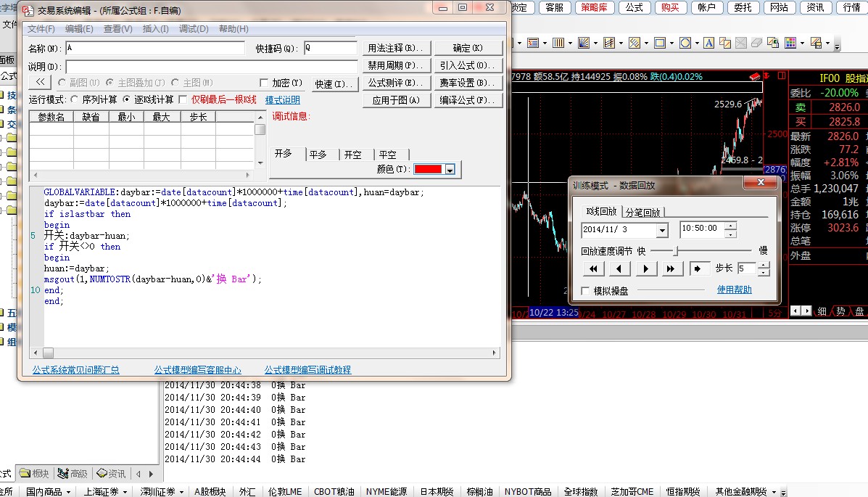
Task: Open the 调试(D) menu
Action: tap(193, 29)
